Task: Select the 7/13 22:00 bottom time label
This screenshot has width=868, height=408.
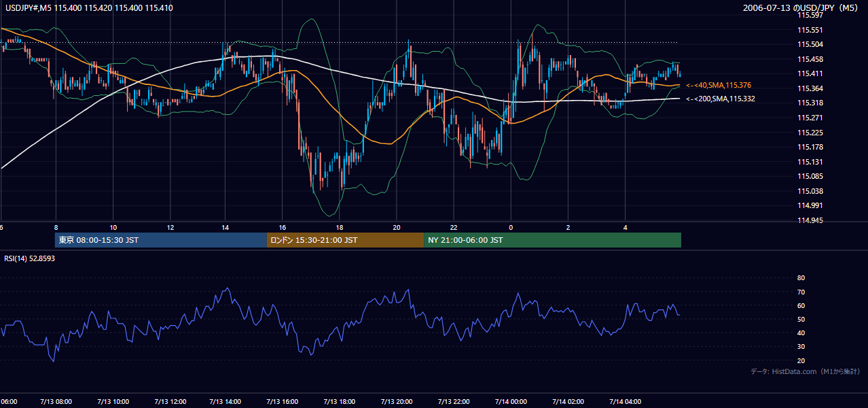Action: [x=454, y=402]
